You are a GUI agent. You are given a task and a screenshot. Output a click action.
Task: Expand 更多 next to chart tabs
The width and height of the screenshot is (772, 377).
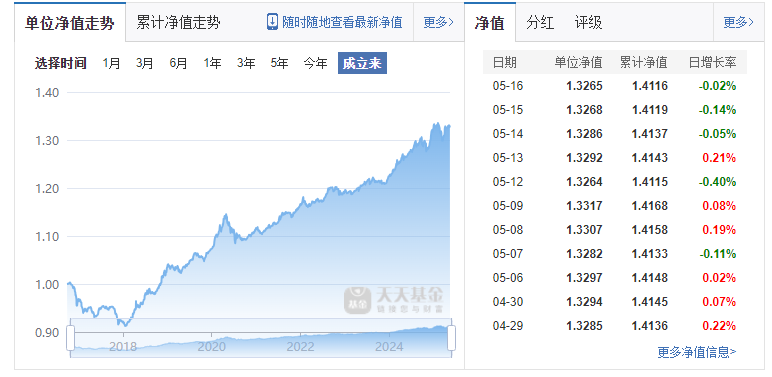click(x=438, y=22)
